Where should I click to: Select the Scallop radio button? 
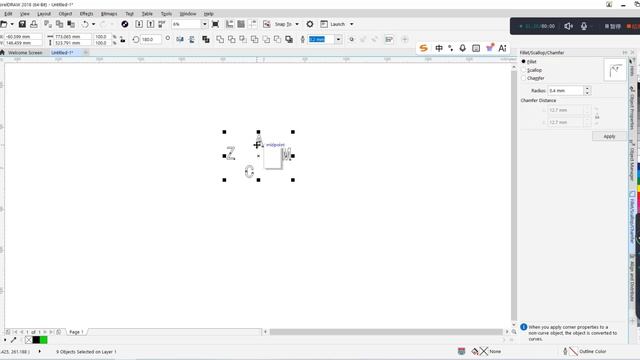pyautogui.click(x=524, y=70)
